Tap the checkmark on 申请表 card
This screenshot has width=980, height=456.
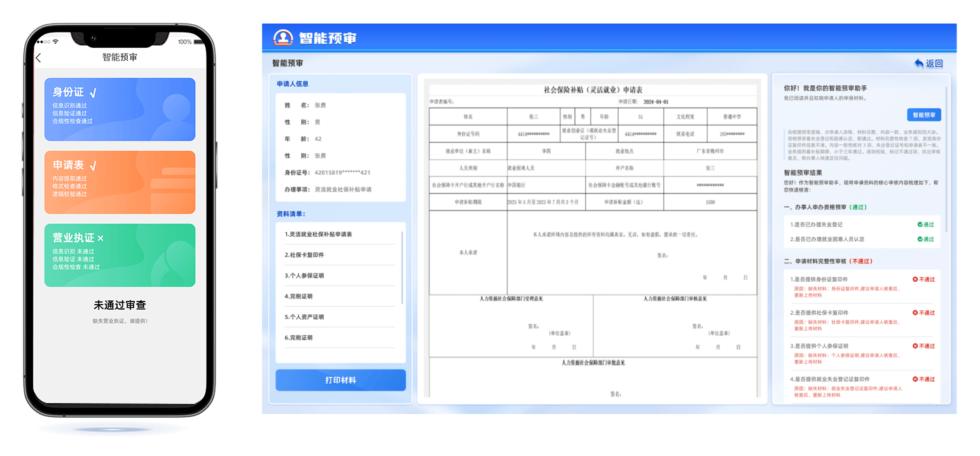pyautogui.click(x=93, y=166)
